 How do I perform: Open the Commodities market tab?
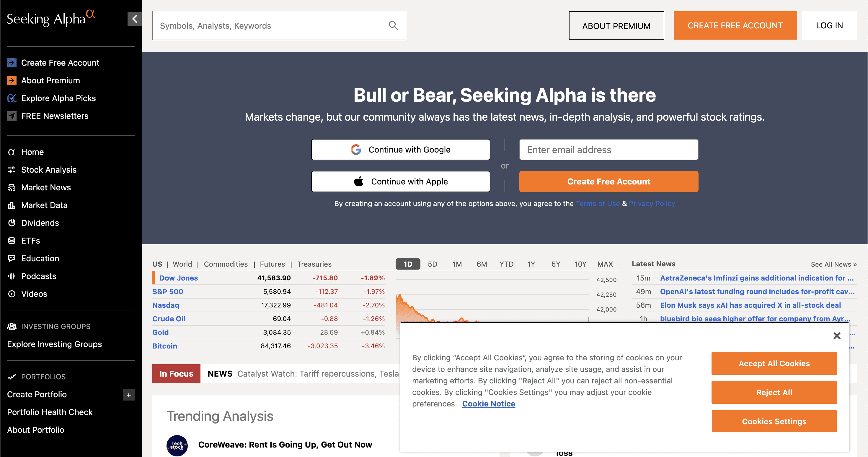(x=226, y=264)
